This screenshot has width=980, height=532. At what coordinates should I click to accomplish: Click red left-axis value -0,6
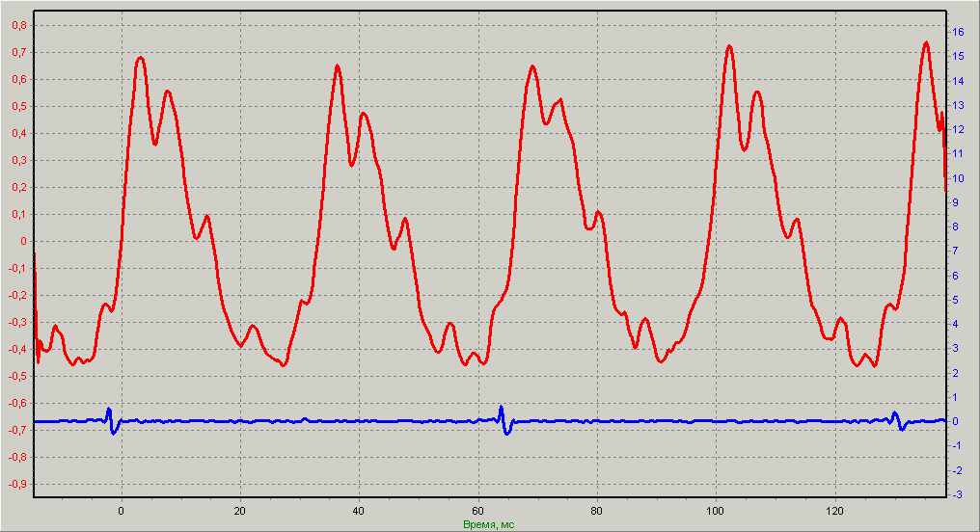click(16, 404)
